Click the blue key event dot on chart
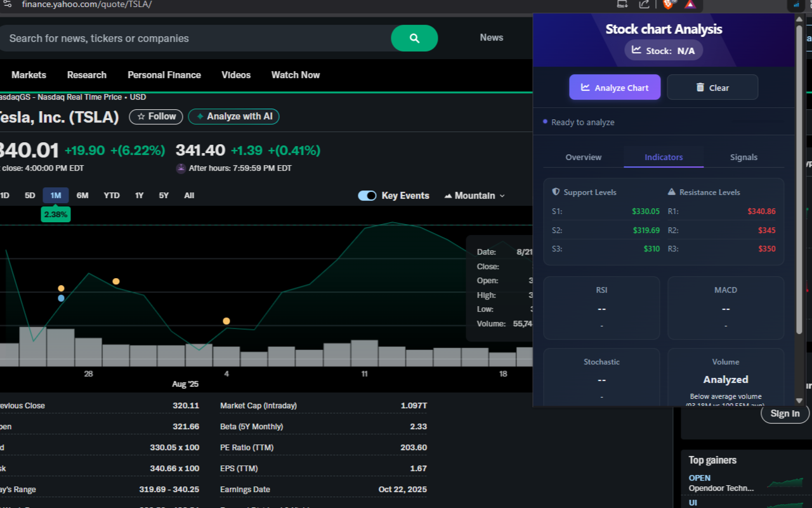 [x=61, y=298]
